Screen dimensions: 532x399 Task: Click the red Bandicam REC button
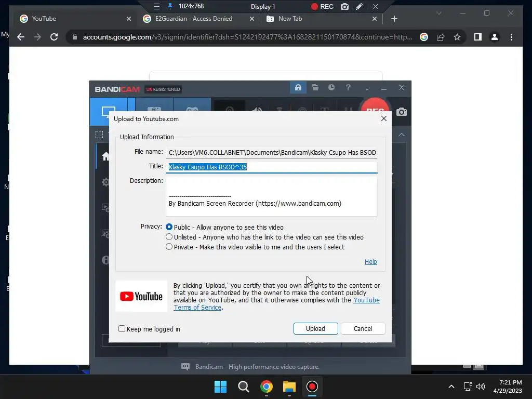click(375, 106)
